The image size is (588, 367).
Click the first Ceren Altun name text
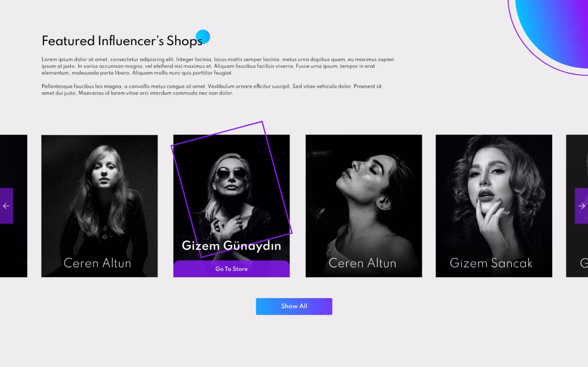pos(97,263)
